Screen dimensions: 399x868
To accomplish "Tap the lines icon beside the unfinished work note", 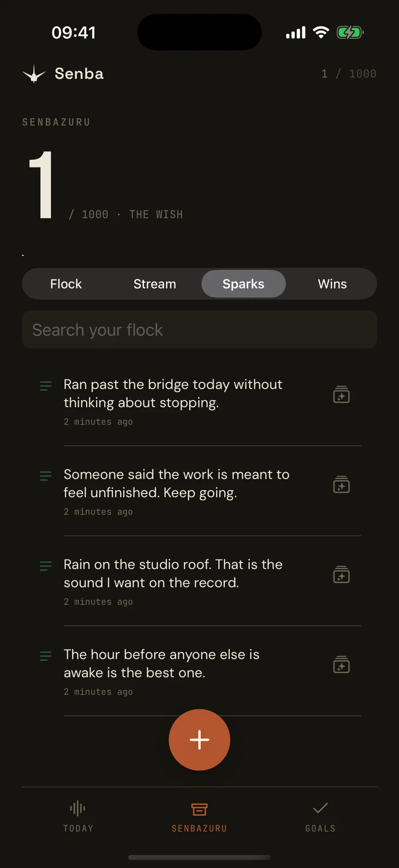I will pos(46,476).
